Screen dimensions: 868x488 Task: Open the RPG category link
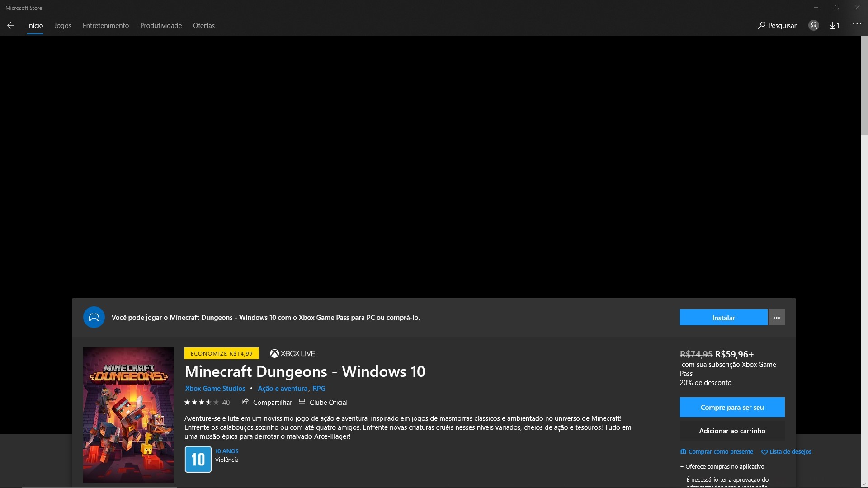coord(319,389)
